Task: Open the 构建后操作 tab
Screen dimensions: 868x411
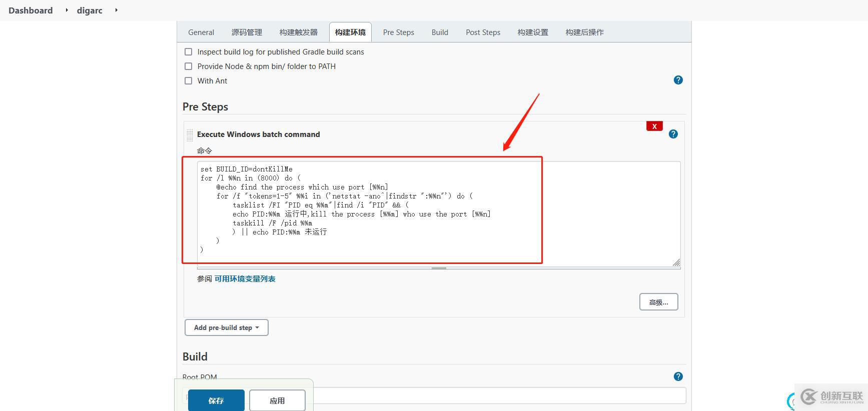Action: pyautogui.click(x=584, y=32)
